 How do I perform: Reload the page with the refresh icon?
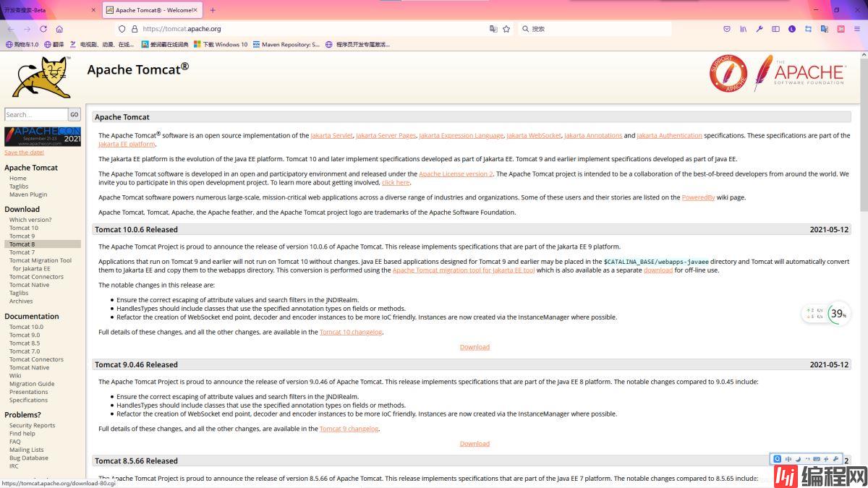[43, 29]
